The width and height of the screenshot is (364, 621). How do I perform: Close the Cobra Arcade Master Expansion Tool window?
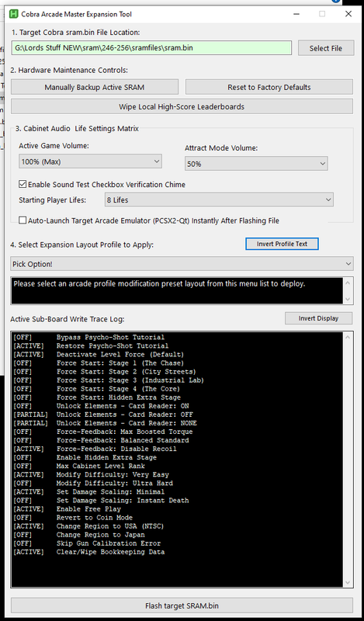tap(348, 14)
